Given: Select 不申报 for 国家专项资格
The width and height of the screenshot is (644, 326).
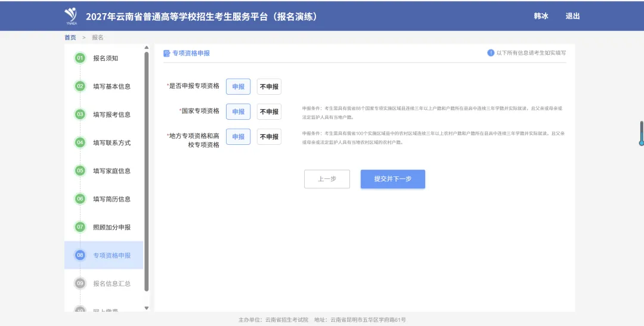Looking at the screenshot, I should point(269,111).
